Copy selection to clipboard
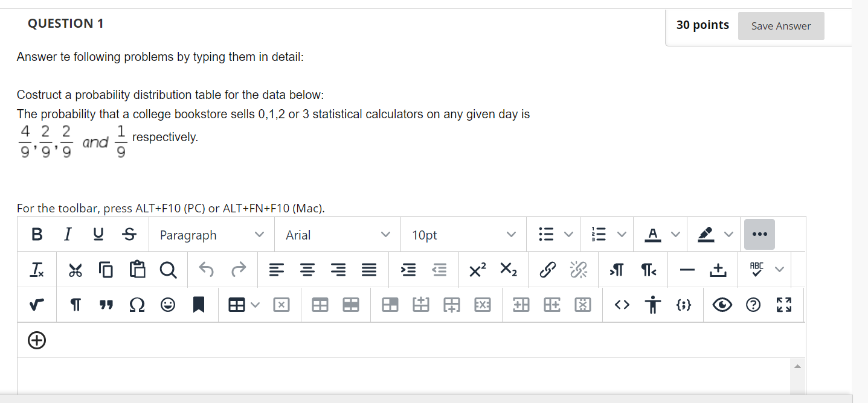This screenshot has height=403, width=868. [106, 271]
